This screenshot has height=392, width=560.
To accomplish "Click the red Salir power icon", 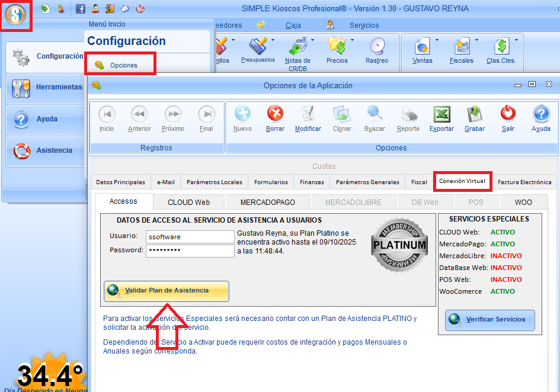I will pos(508,114).
